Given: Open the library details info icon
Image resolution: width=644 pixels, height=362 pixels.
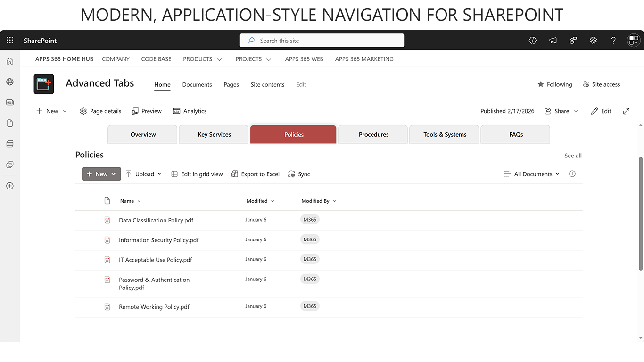Looking at the screenshot, I should click(572, 174).
